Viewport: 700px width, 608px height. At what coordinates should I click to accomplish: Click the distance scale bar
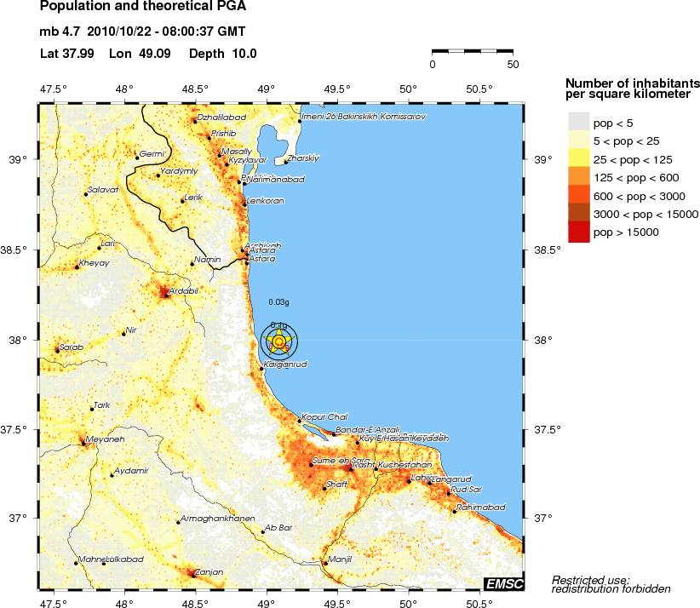(473, 52)
